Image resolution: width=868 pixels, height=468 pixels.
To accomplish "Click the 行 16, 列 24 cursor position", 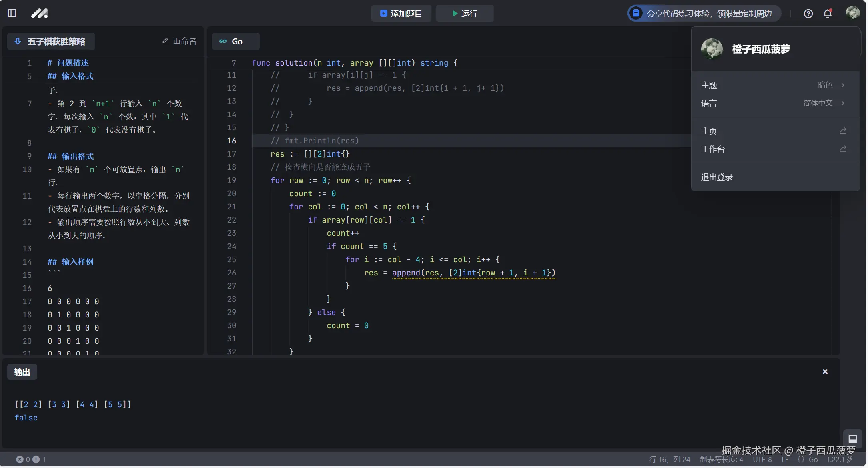I will [670, 460].
